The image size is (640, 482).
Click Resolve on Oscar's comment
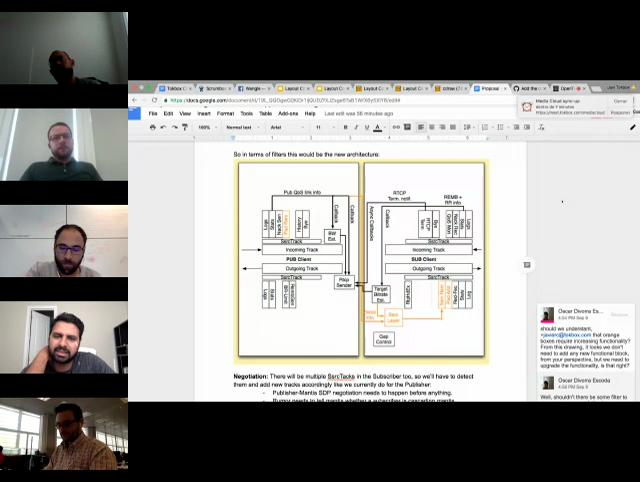click(619, 314)
